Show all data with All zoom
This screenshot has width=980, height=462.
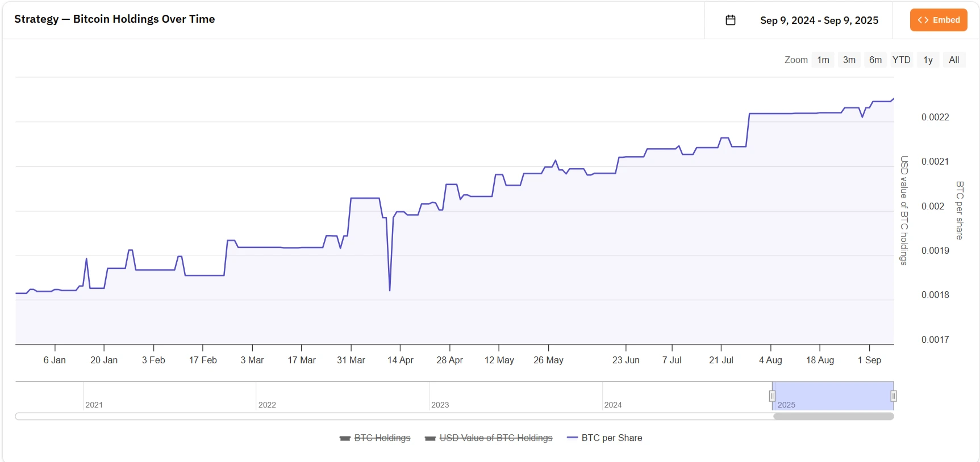pyautogui.click(x=954, y=60)
